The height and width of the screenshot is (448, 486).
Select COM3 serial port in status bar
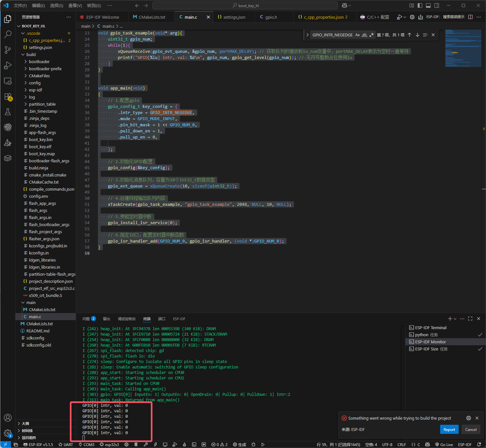(87, 444)
